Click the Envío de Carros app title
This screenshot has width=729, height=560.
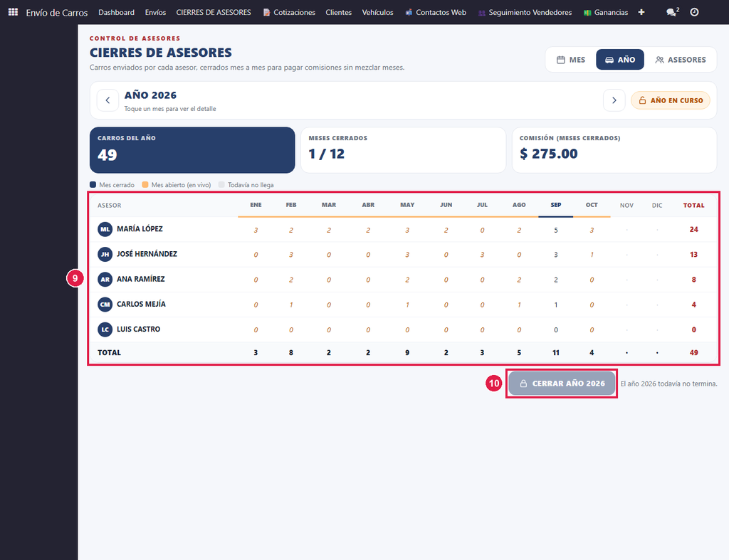[x=57, y=13]
